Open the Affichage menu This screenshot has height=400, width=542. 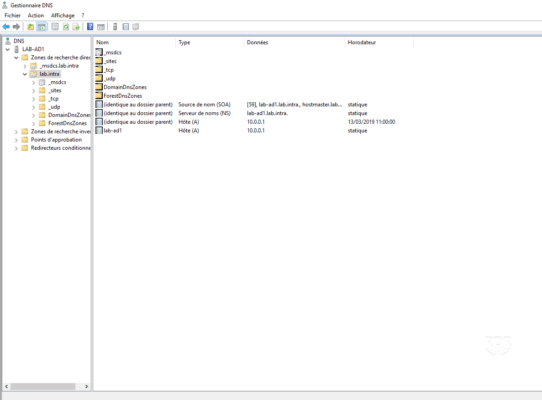point(63,15)
